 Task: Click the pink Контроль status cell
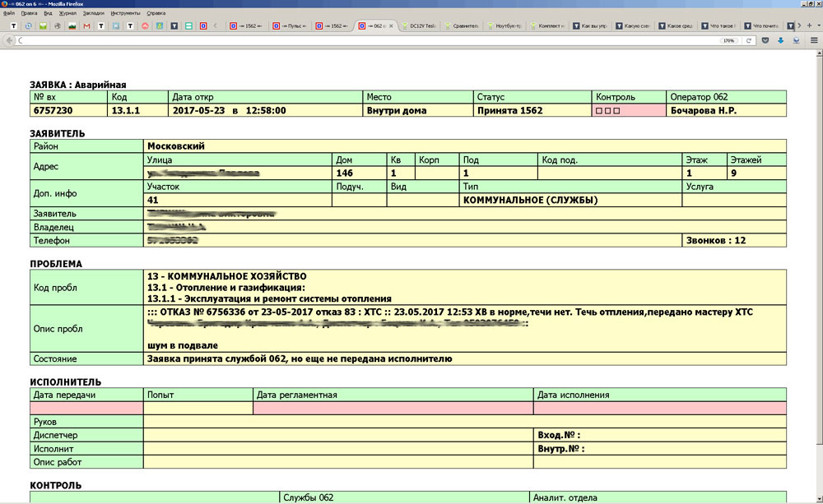(x=629, y=110)
